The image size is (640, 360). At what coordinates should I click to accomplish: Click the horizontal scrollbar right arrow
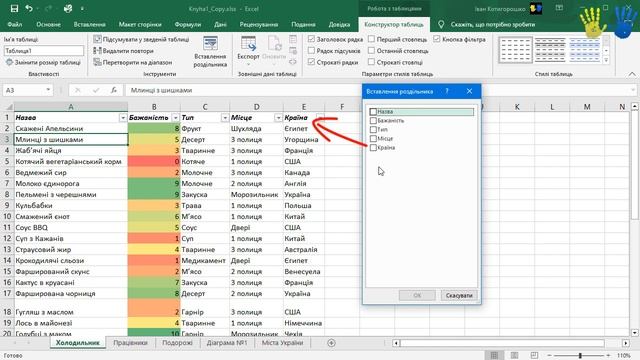626,343
